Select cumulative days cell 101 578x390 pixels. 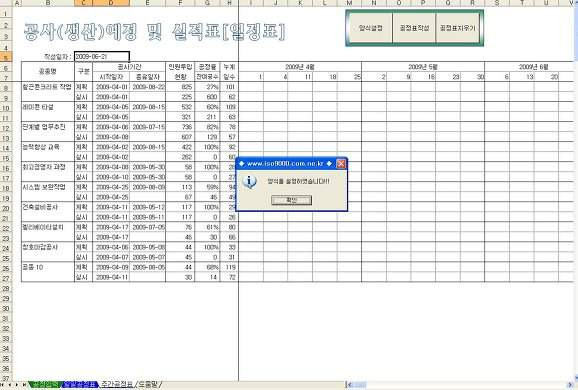(x=229, y=87)
